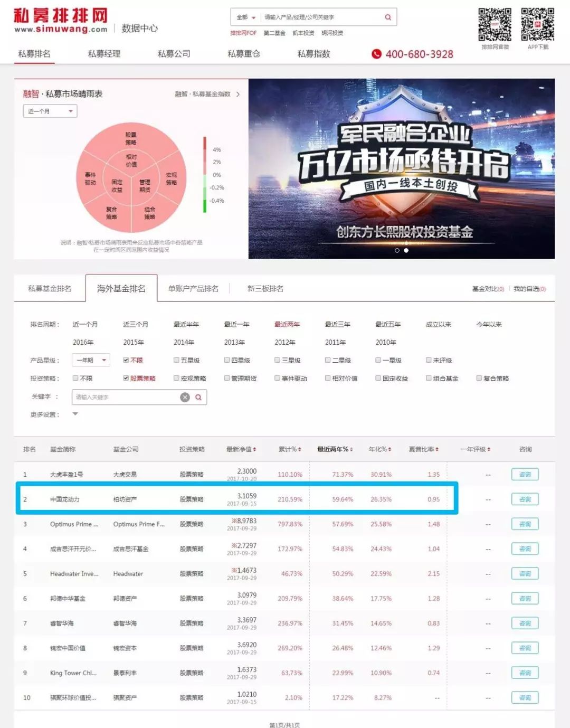Click the search magnifier icon in top bar

point(388,17)
